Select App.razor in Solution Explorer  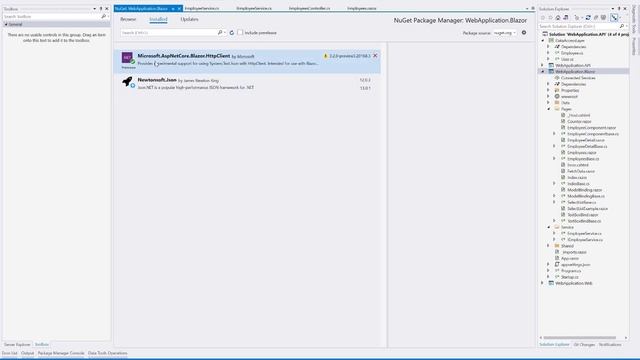click(569, 258)
